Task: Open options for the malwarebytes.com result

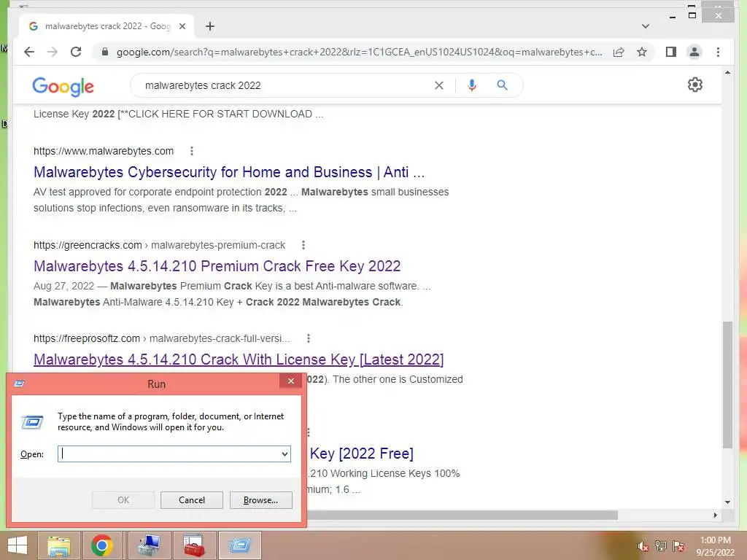Action: tap(192, 151)
